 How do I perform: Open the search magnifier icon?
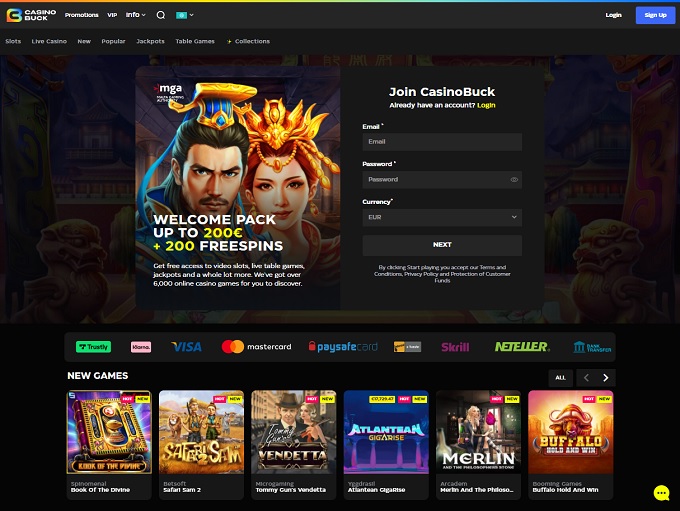pyautogui.click(x=161, y=15)
